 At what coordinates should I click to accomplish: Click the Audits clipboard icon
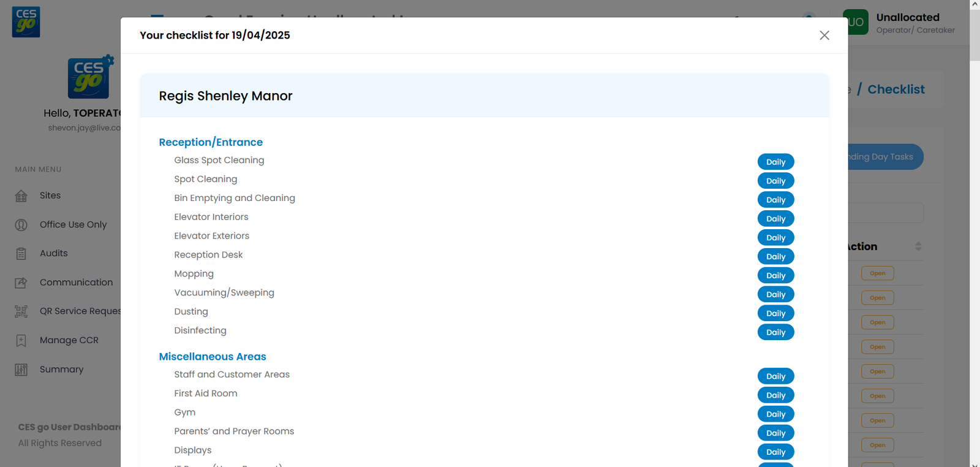21,254
